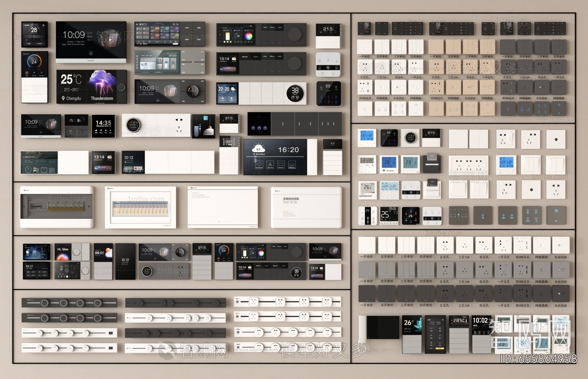The image size is (588, 379).
Task: Toggle the white wall switch labeled 一开单控
Action: point(365,47)
